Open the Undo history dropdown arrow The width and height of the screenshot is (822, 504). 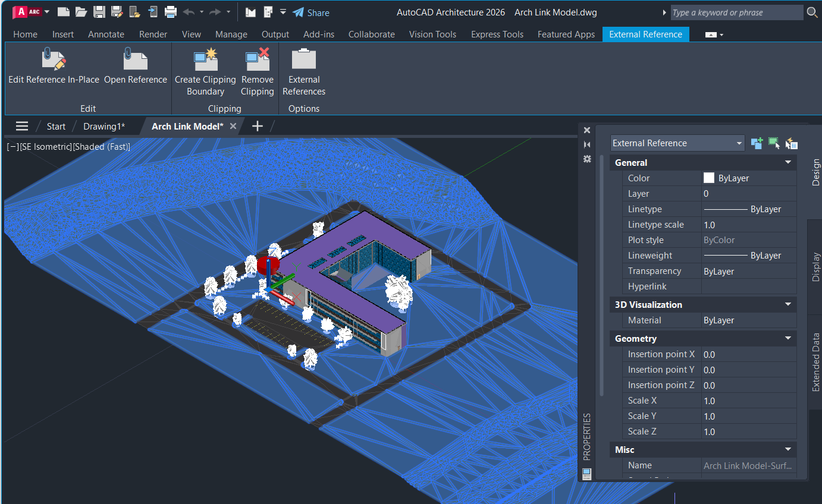tap(202, 12)
